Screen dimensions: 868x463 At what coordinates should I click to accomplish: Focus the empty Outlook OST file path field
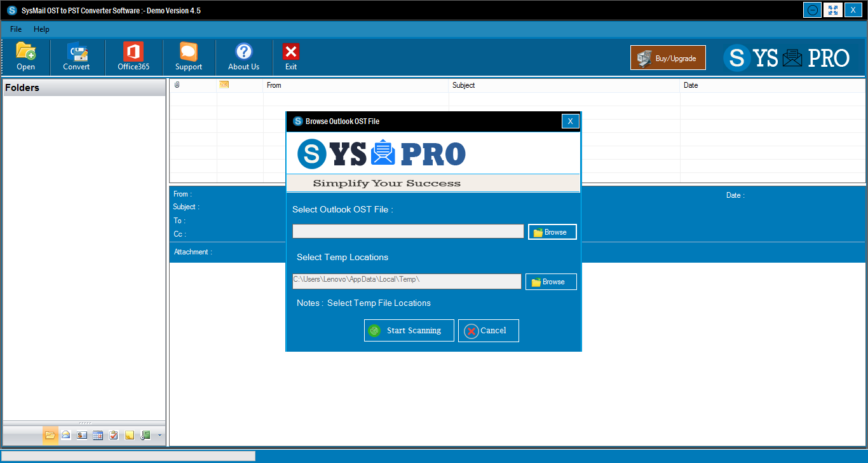pos(408,231)
